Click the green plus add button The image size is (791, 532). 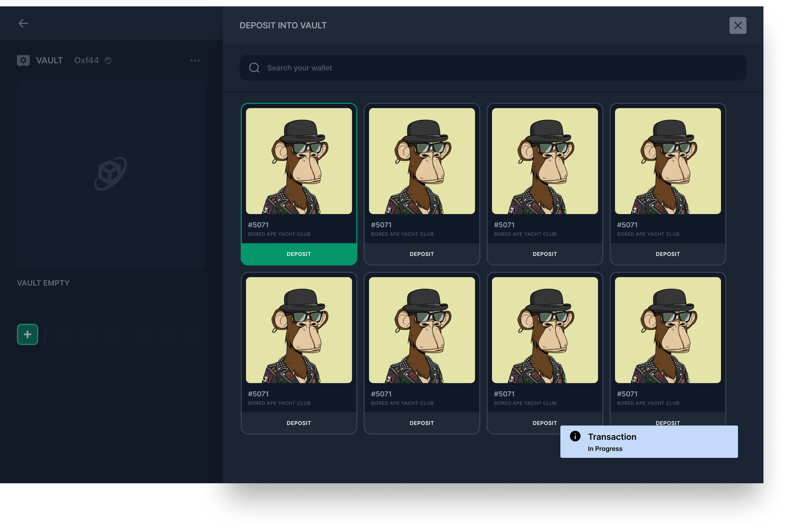[x=28, y=334]
